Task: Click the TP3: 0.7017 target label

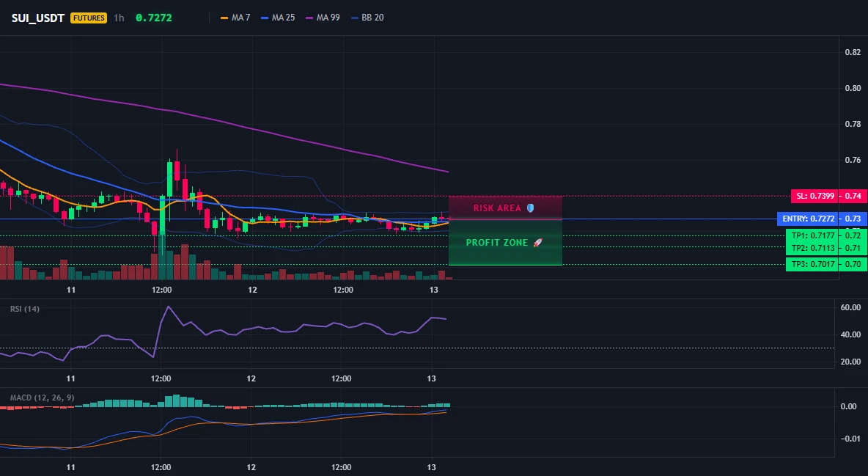Action: pyautogui.click(x=812, y=264)
